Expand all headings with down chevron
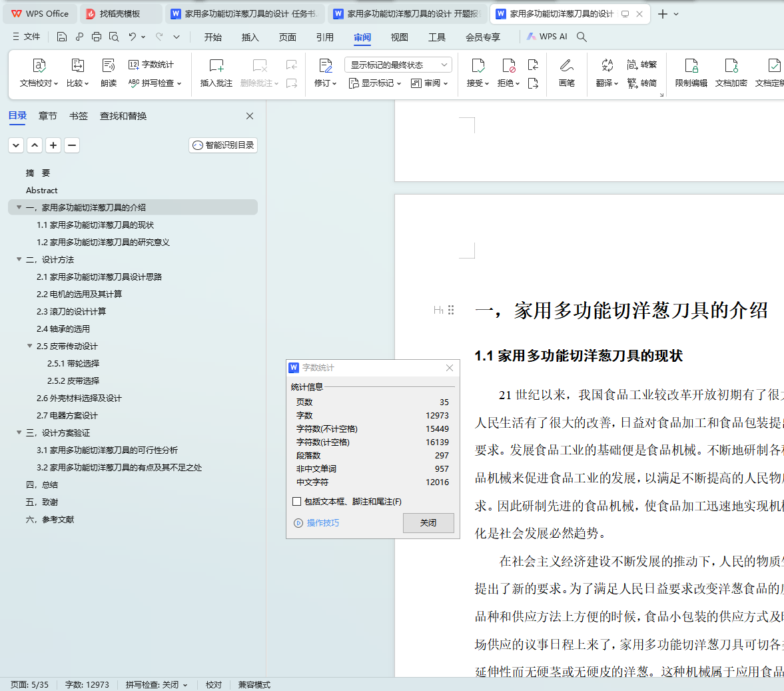 16,145
